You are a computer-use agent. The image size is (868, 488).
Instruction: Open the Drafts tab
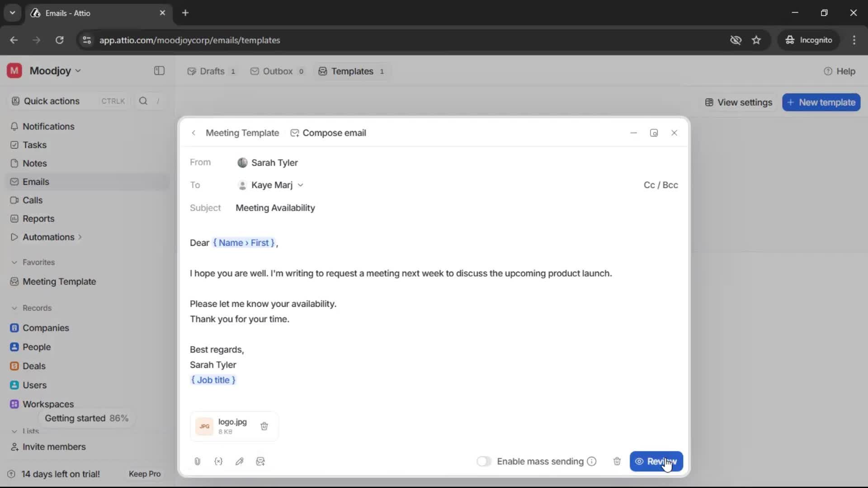coord(212,71)
